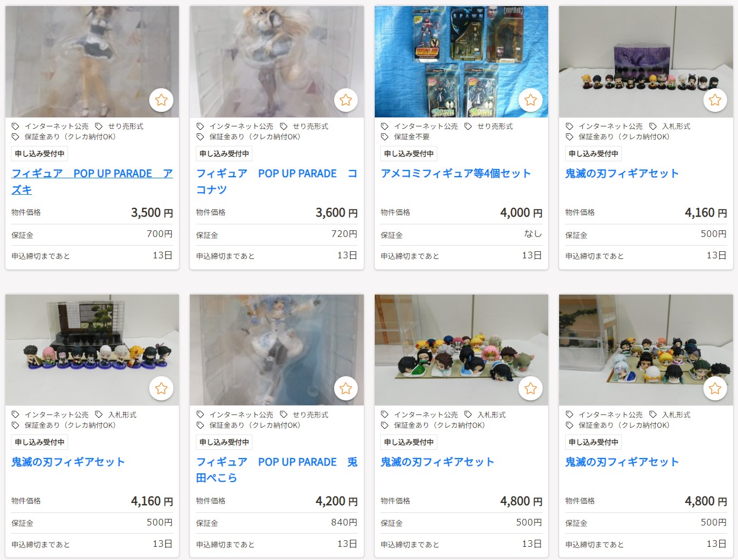Click the 兎田ぺこら figure box photo

(x=277, y=350)
